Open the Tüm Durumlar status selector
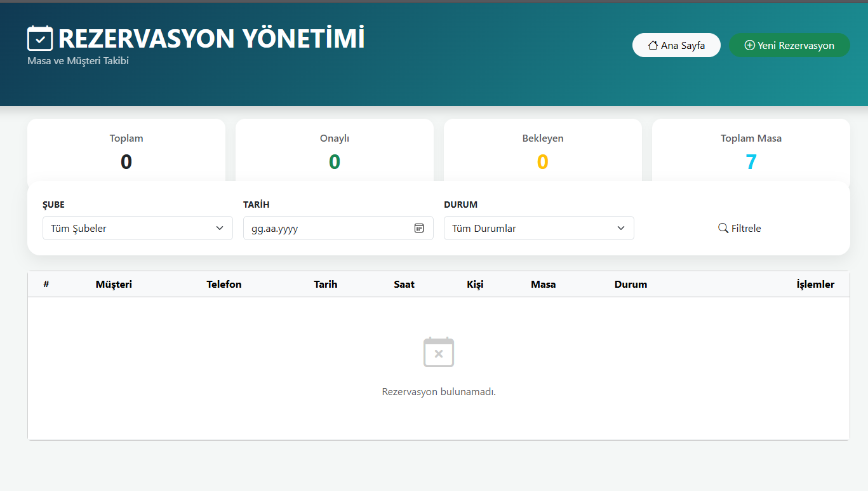The width and height of the screenshot is (868, 491). pyautogui.click(x=538, y=227)
